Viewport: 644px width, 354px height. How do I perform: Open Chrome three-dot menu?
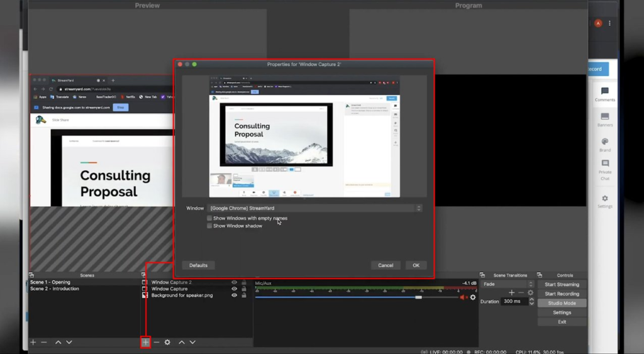pyautogui.click(x=609, y=23)
